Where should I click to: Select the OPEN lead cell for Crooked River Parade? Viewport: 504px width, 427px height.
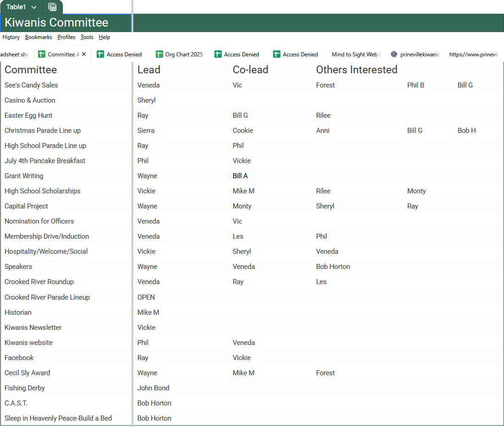tap(146, 297)
